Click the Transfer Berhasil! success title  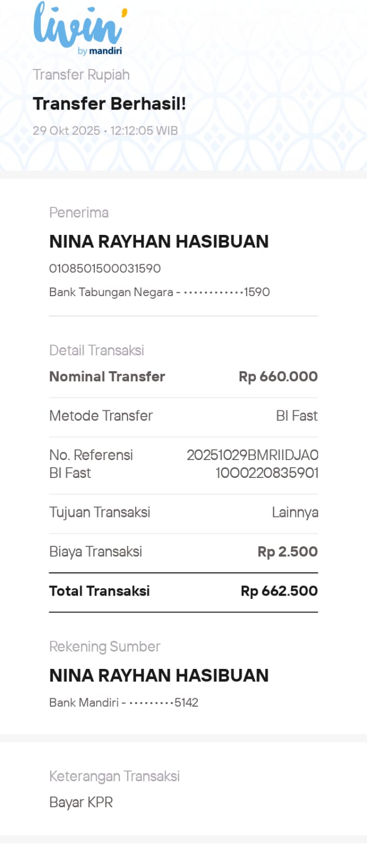coord(109,104)
